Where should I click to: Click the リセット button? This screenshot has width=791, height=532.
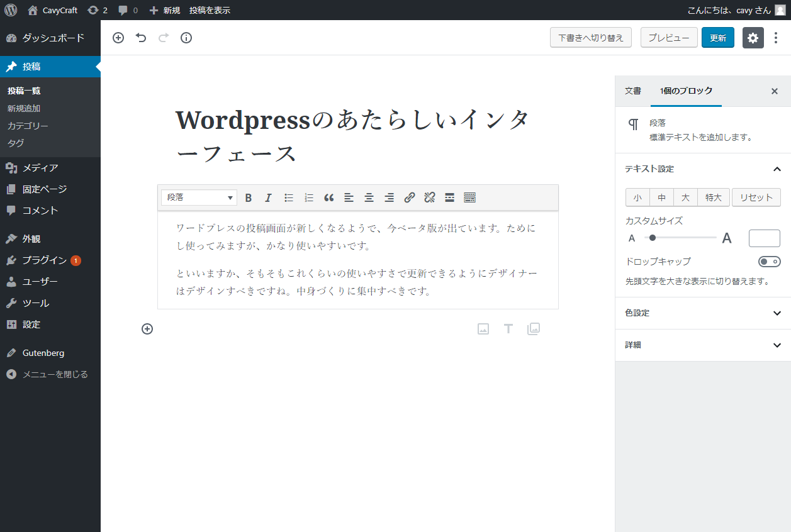tap(756, 197)
